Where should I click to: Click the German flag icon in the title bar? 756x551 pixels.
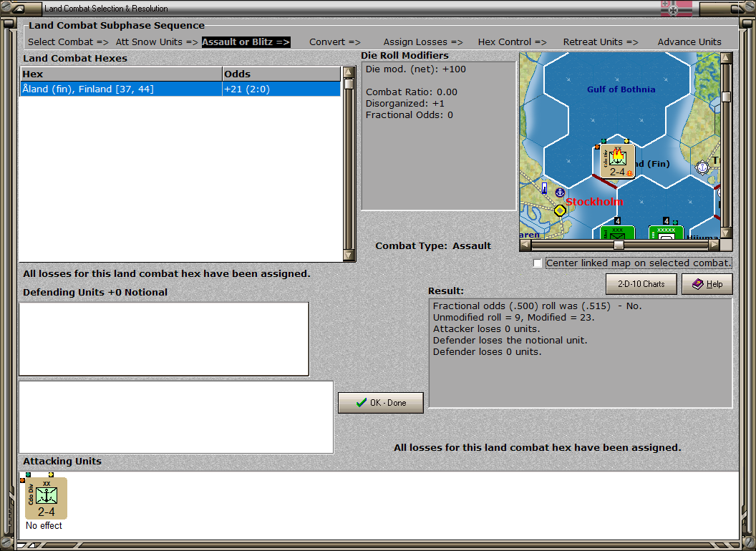pos(676,8)
